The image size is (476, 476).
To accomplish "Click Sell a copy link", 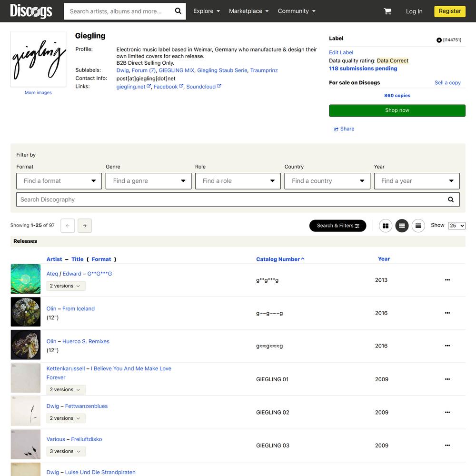I will point(447,82).
